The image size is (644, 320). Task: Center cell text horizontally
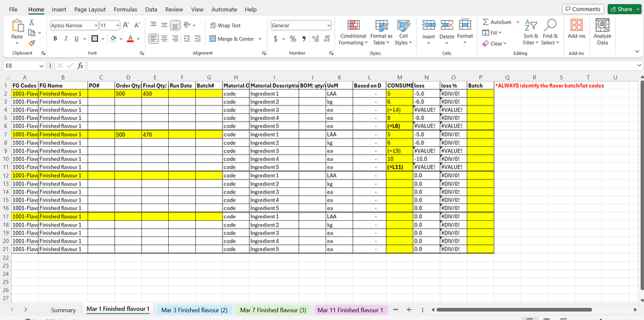[164, 39]
